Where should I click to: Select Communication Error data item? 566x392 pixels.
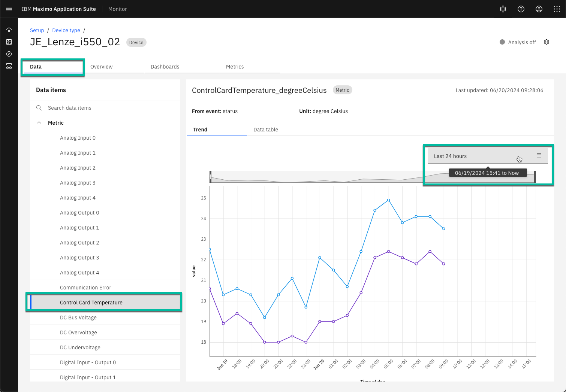105,288
